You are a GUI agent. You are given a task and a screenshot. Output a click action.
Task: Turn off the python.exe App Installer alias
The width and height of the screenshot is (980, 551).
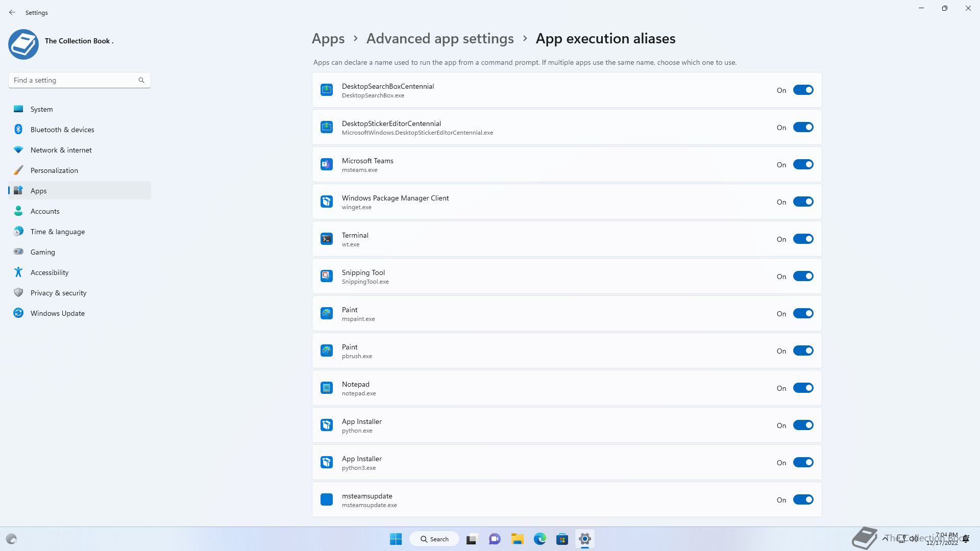[803, 425]
